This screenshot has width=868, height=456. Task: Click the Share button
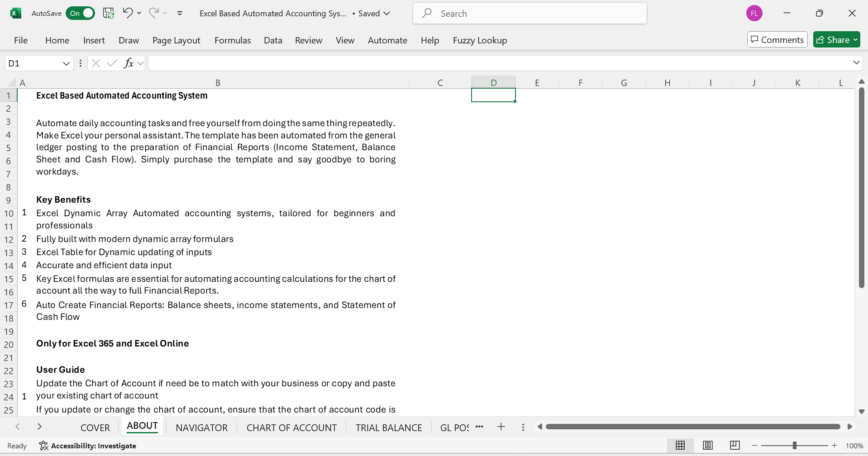[836, 40]
